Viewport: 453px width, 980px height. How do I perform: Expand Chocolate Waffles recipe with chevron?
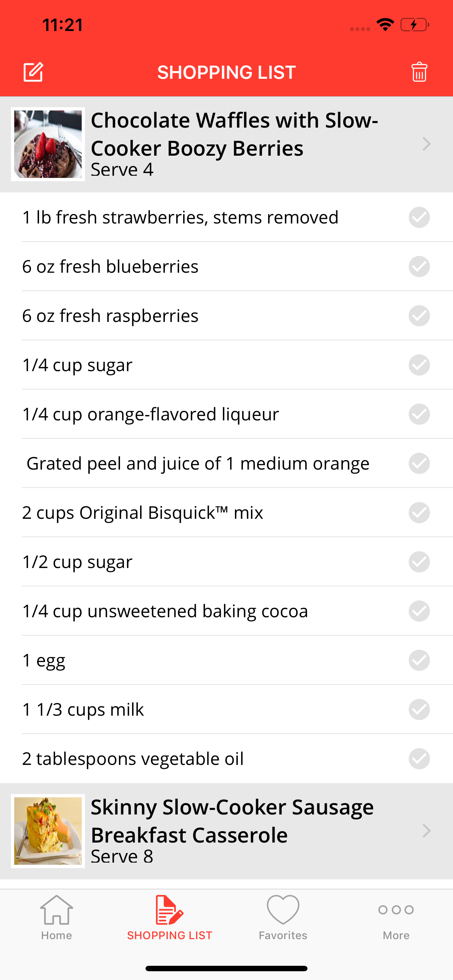tap(426, 144)
